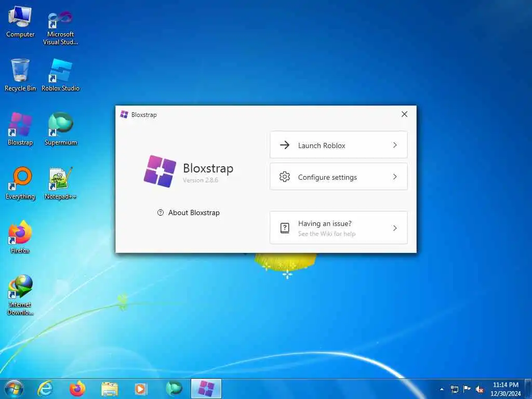This screenshot has height=399, width=532.
Task: Click the chevron on Having an issue
Action: (x=395, y=228)
